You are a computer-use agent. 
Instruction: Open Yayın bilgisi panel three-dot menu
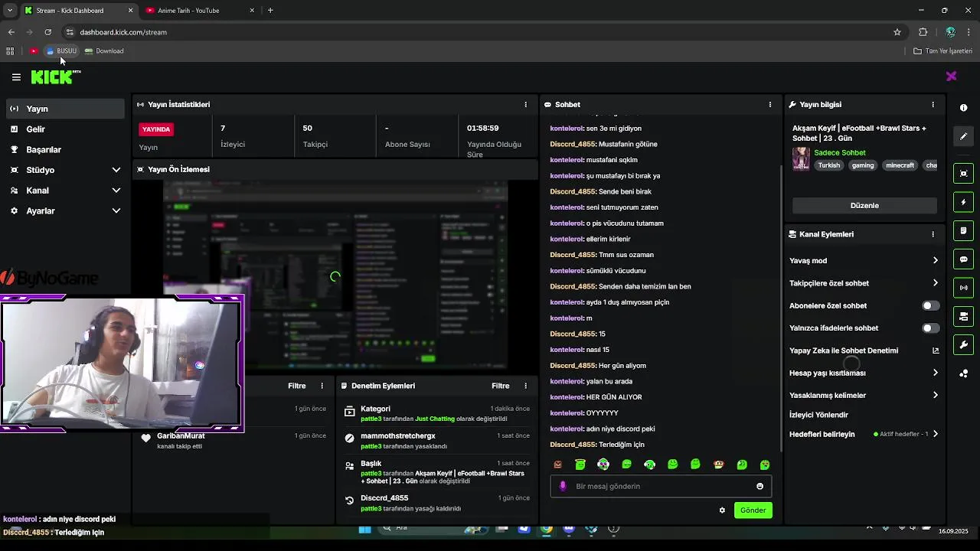click(x=933, y=105)
